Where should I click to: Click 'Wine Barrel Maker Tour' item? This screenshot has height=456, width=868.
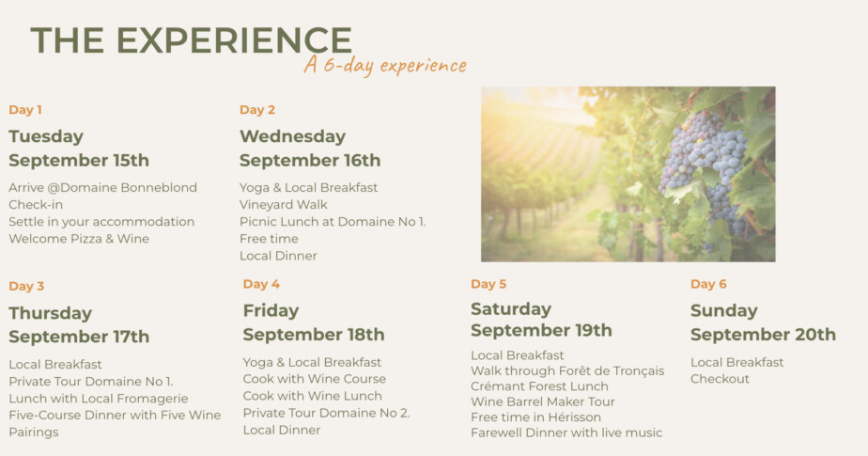(x=543, y=401)
